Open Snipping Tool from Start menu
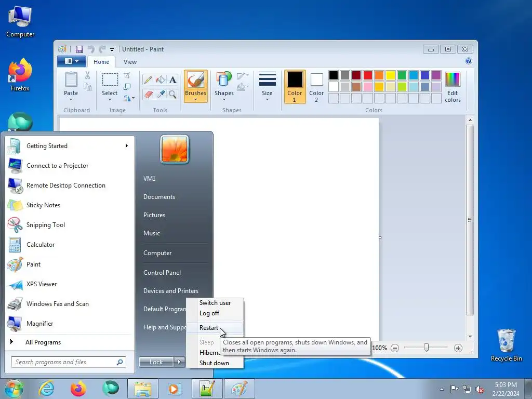532x399 pixels. click(x=70, y=225)
